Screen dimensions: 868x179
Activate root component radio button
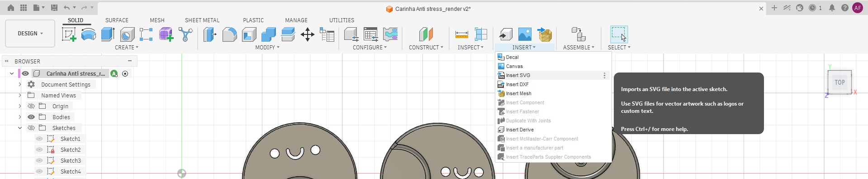click(x=125, y=73)
